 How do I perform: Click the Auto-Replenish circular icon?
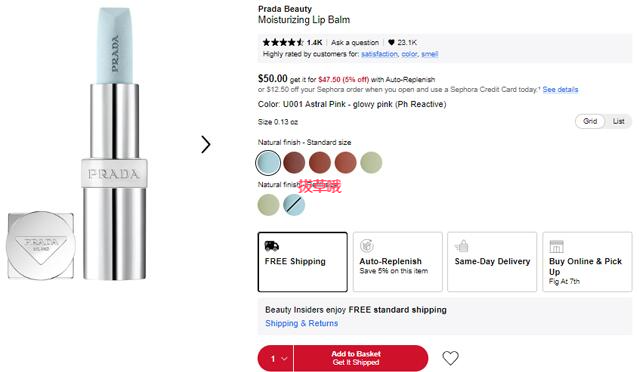point(367,246)
